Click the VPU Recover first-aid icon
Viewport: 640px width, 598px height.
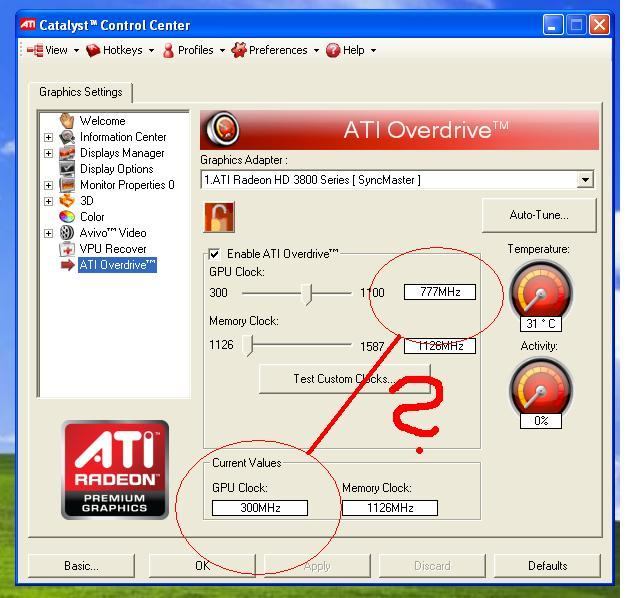[x=67, y=249]
